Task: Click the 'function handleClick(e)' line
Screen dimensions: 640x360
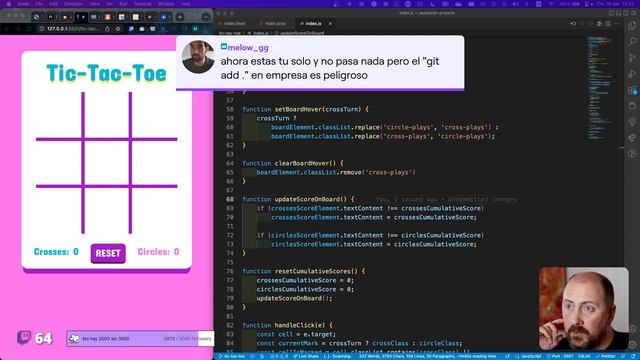Action: (287, 325)
